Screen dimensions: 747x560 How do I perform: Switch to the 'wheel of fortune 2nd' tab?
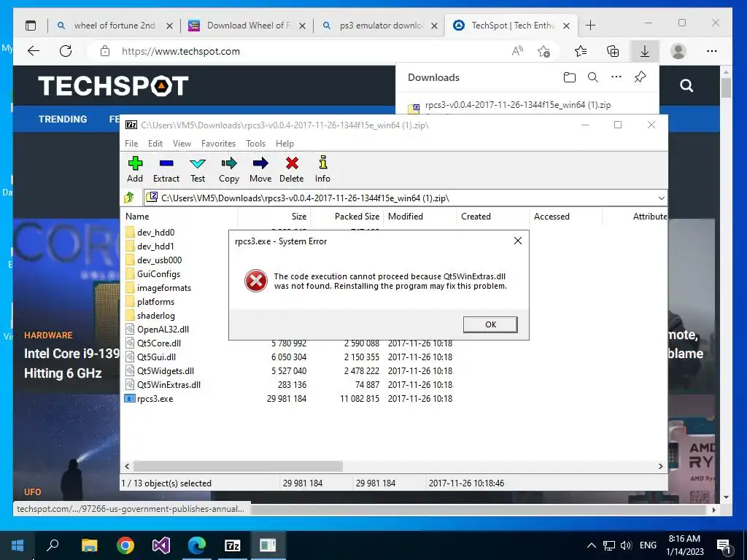[115, 26]
